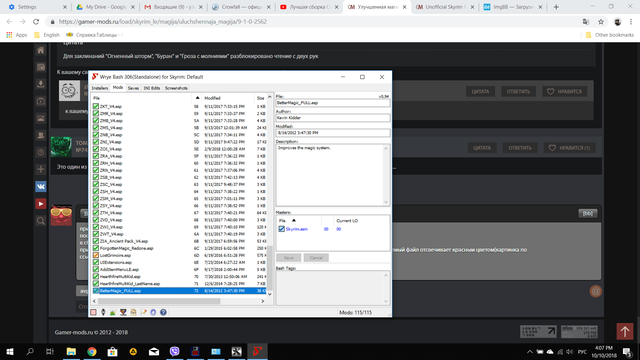Viewport: 640px width, 360px height.
Task: Click the home icon in the website sidebar
Action: (x=40, y=50)
